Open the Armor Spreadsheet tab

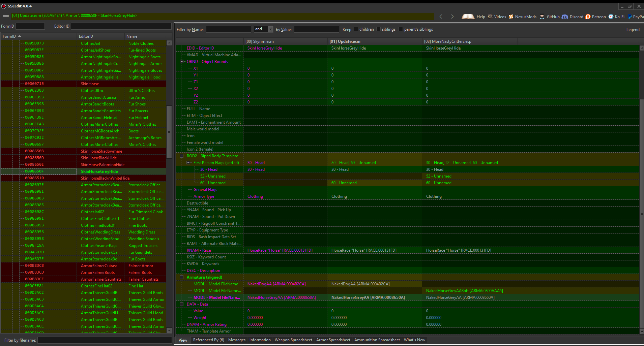click(333, 340)
